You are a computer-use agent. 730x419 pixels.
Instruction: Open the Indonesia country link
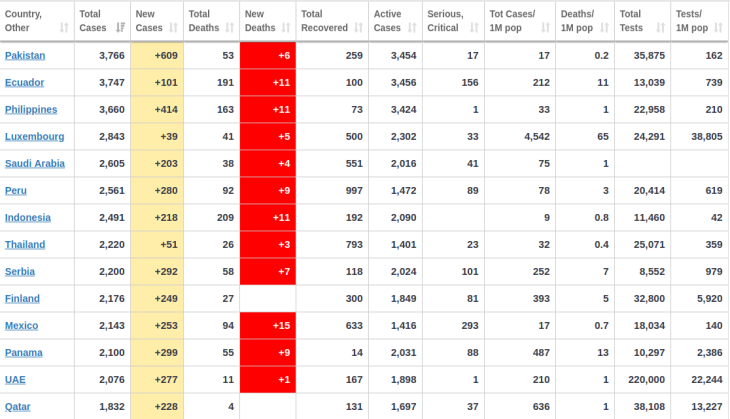pyautogui.click(x=27, y=217)
